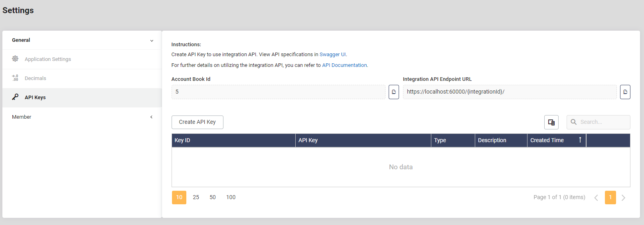Click the API Keys key icon
The height and width of the screenshot is (225, 644).
pyautogui.click(x=15, y=97)
